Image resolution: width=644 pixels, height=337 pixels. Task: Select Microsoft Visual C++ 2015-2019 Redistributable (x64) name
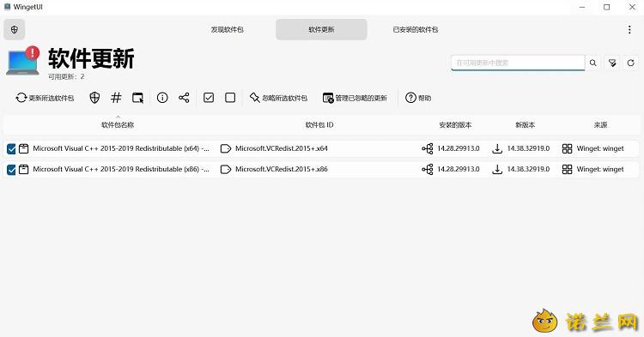pos(121,148)
